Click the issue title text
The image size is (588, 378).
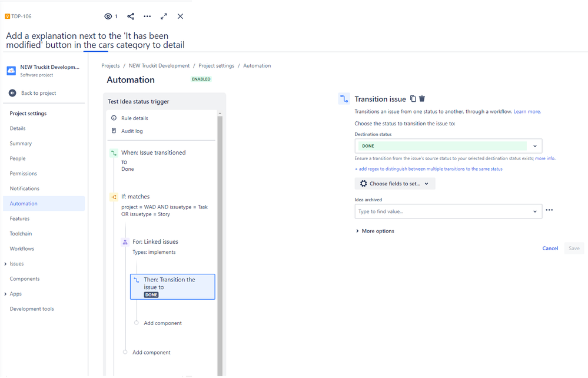[95, 41]
